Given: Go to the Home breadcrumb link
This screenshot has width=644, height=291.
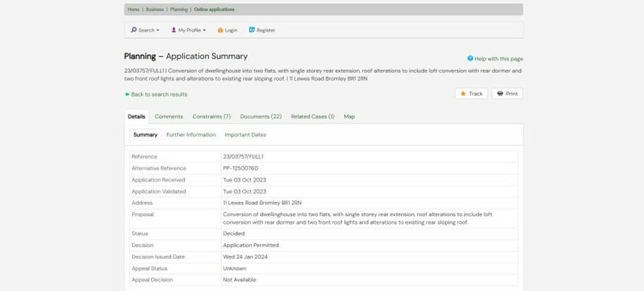Looking at the screenshot, I should click(133, 10).
